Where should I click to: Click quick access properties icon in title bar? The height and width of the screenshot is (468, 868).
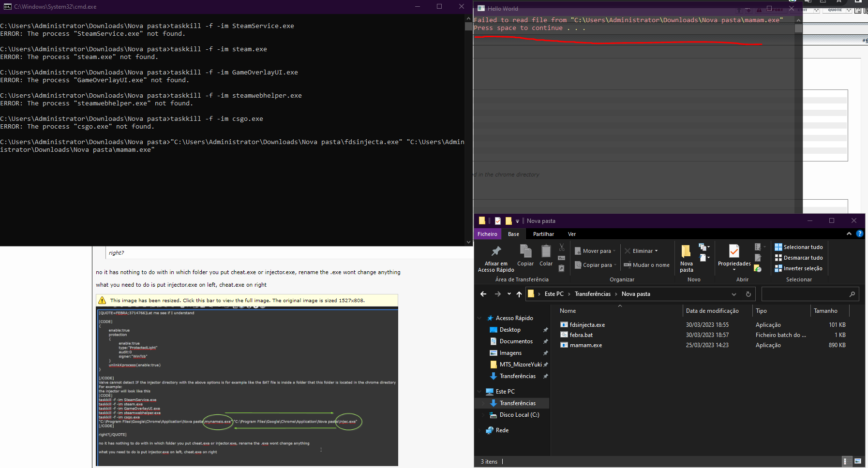pyautogui.click(x=497, y=221)
